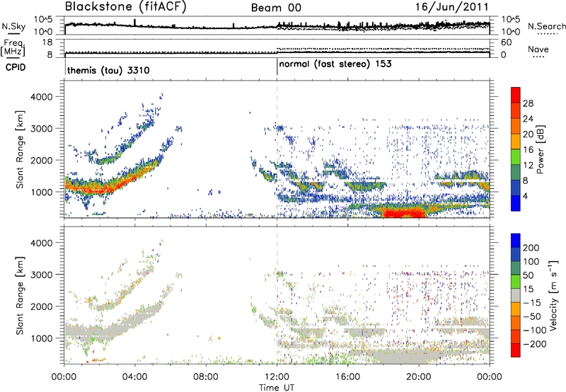Pick the red bottom segment of velocity colorbar
This screenshot has height=392, width=566.
click(516, 350)
